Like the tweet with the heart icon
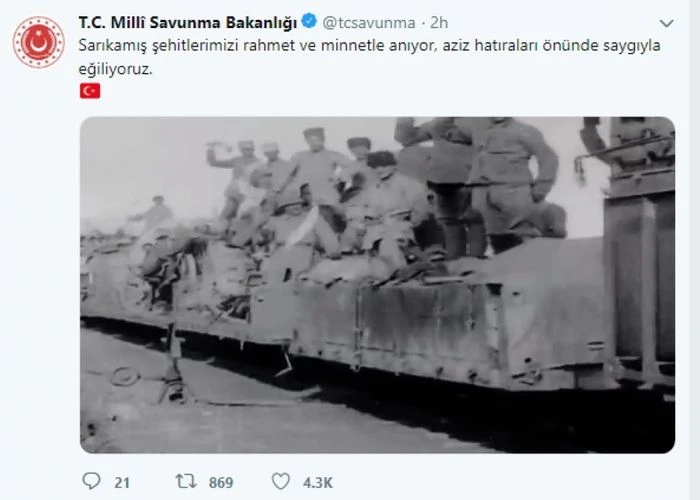Image resolution: width=700 pixels, height=500 pixels. pyautogui.click(x=281, y=481)
